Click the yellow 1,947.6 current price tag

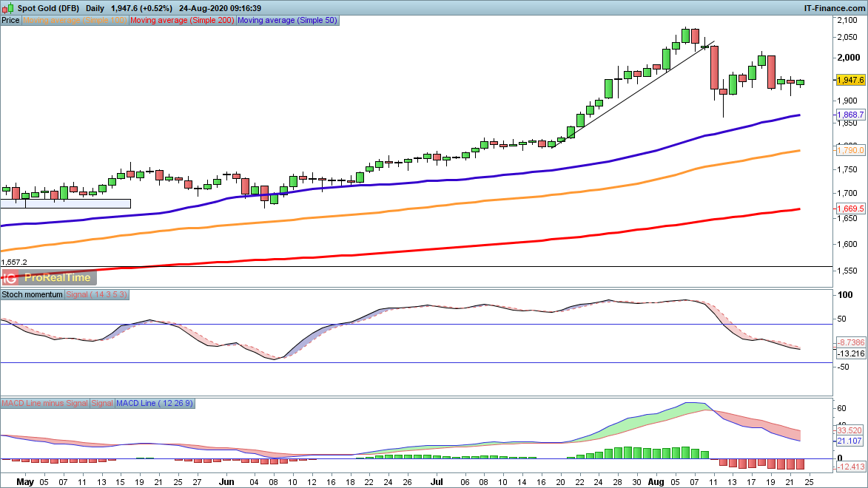(x=850, y=80)
